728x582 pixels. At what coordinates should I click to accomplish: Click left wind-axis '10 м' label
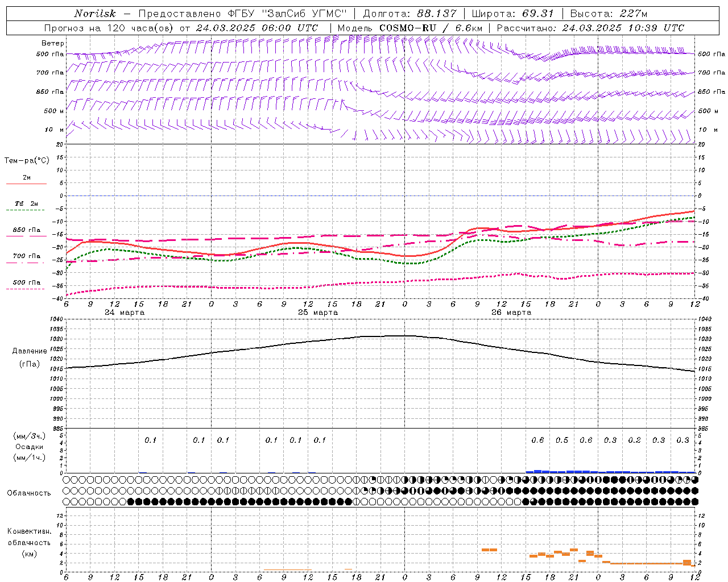coord(55,130)
